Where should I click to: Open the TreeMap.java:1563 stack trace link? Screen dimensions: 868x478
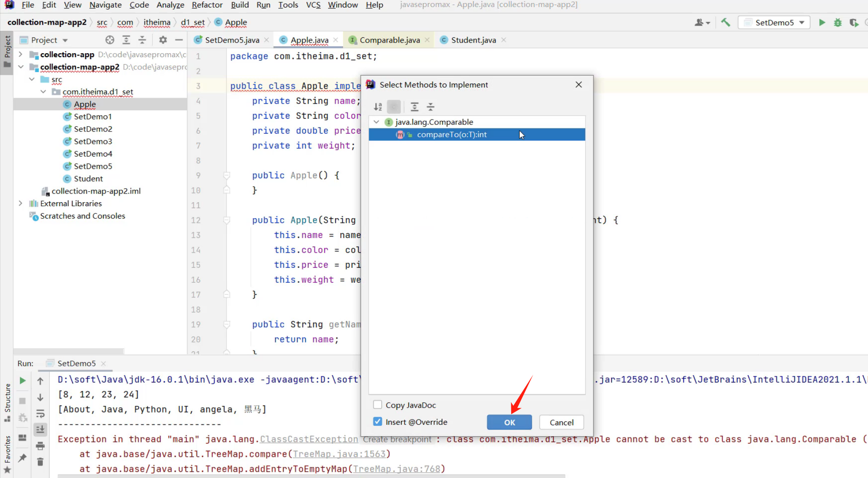tap(339, 454)
